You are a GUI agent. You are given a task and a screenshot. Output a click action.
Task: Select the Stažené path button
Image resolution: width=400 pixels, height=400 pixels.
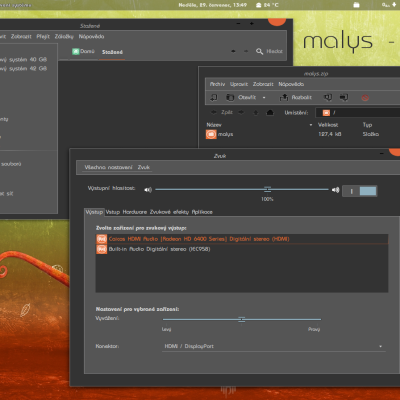pos(112,52)
